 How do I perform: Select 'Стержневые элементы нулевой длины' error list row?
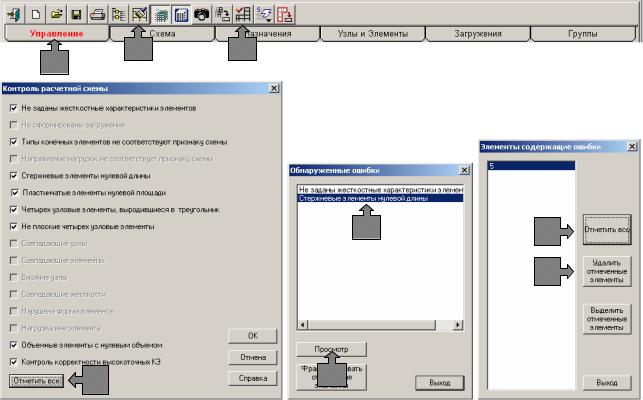(380, 198)
